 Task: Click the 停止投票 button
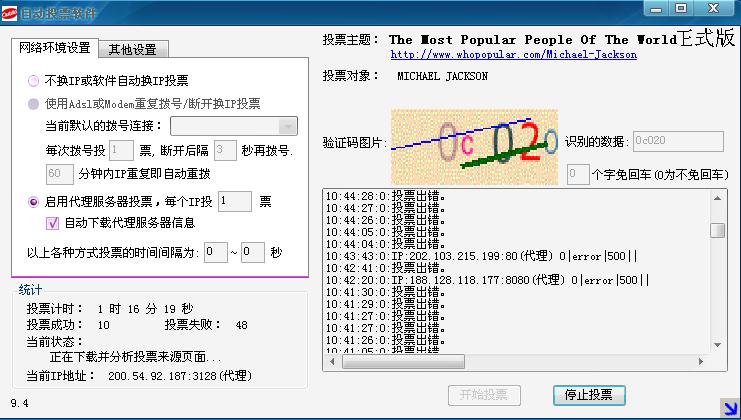click(x=589, y=395)
